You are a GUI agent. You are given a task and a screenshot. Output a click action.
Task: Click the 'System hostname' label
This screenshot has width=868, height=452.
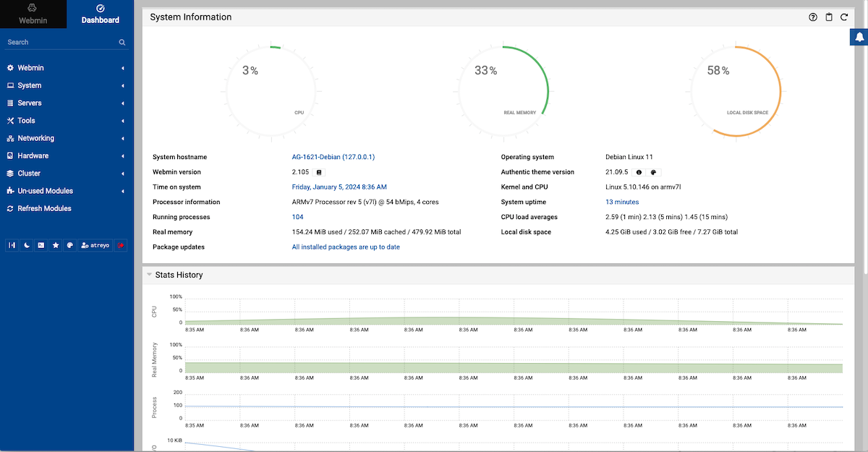(x=179, y=157)
